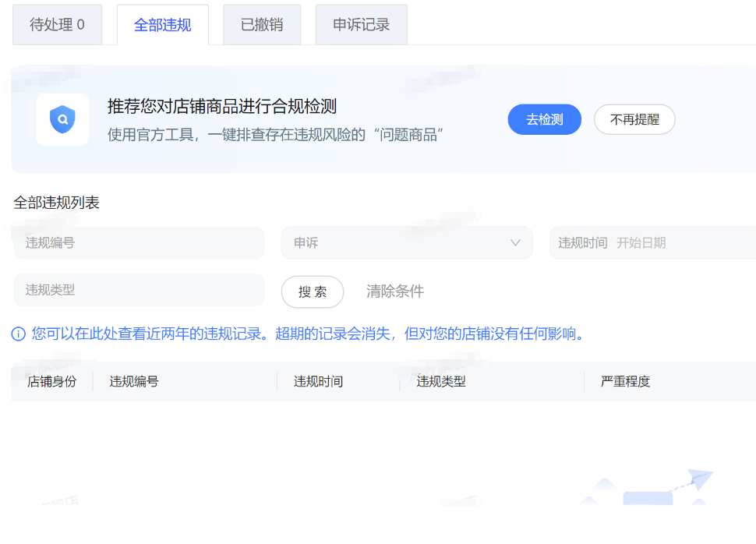The width and height of the screenshot is (756, 544).
Task: Click the 清除条件 link
Action: click(x=395, y=291)
